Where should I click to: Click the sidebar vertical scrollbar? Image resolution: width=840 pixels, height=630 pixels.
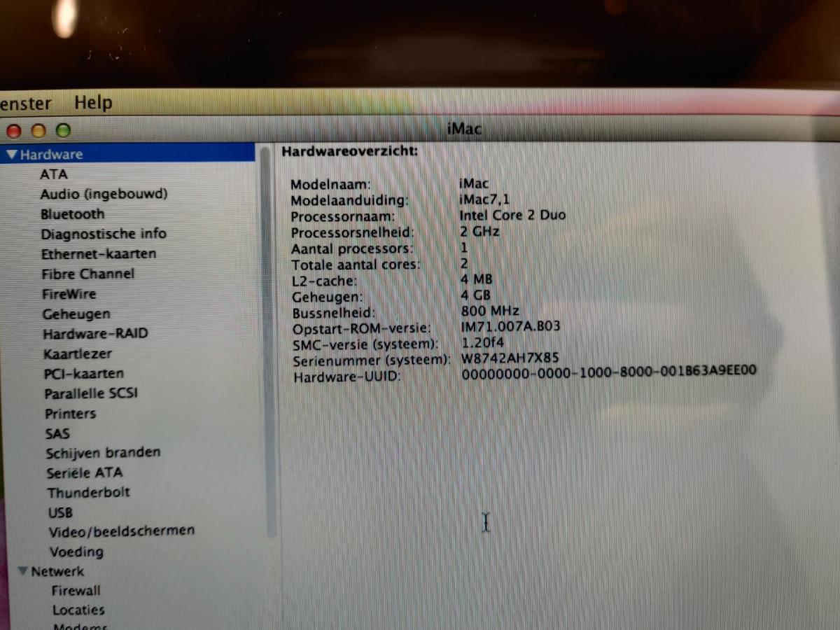tap(267, 343)
